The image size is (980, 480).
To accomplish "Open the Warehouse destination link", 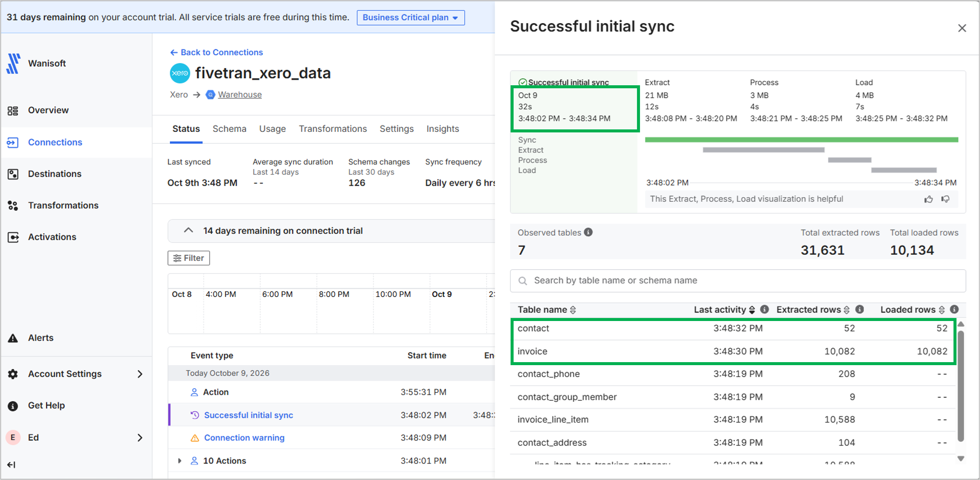I will 240,95.
